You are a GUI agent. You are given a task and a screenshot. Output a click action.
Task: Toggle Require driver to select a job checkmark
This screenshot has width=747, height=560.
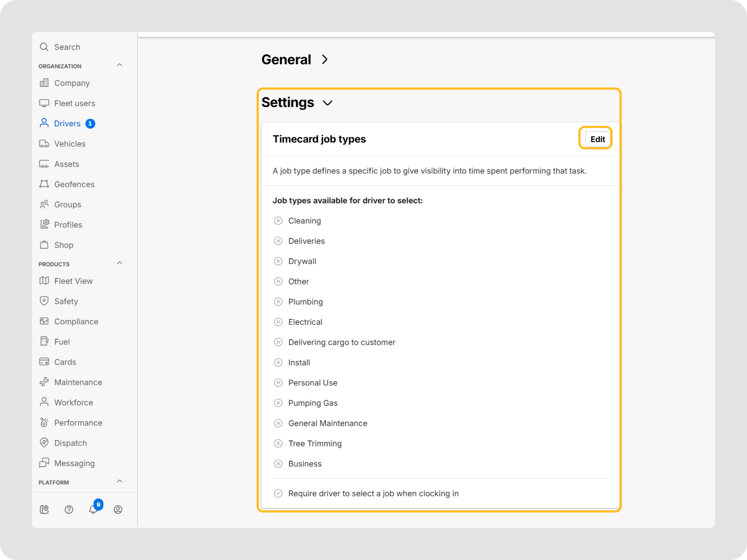pyautogui.click(x=278, y=494)
